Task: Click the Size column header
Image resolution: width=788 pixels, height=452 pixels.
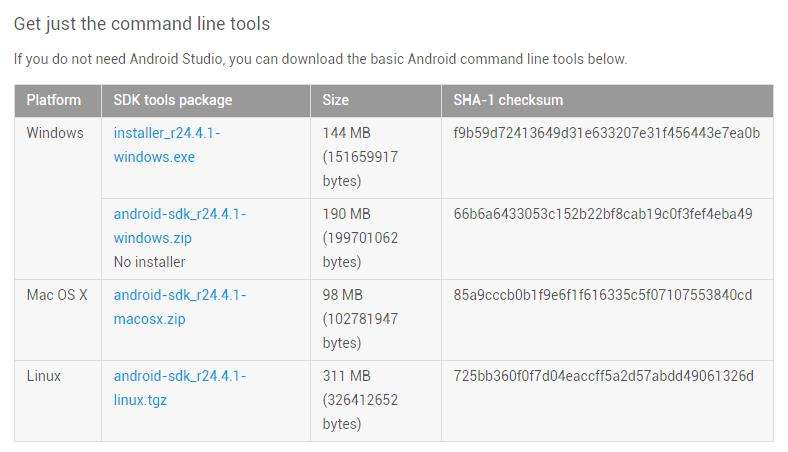Action: tap(336, 100)
